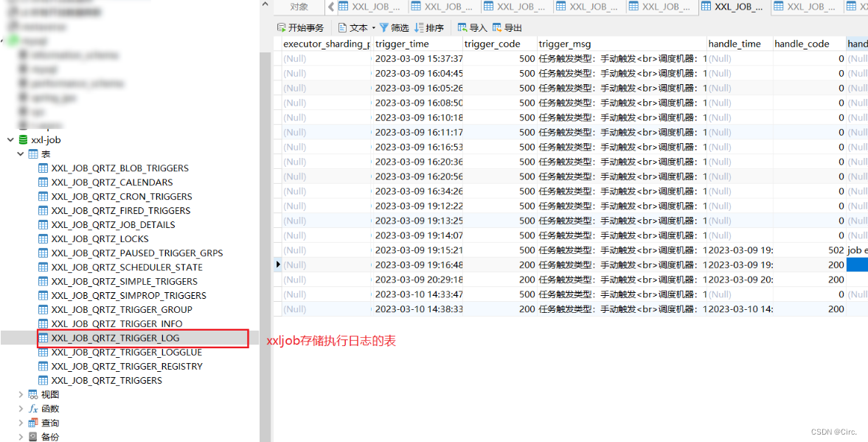Select the XXL_JOB_QRTZ_TRIGGER_REGISTRY table name
The image size is (868, 442).
[x=128, y=367]
